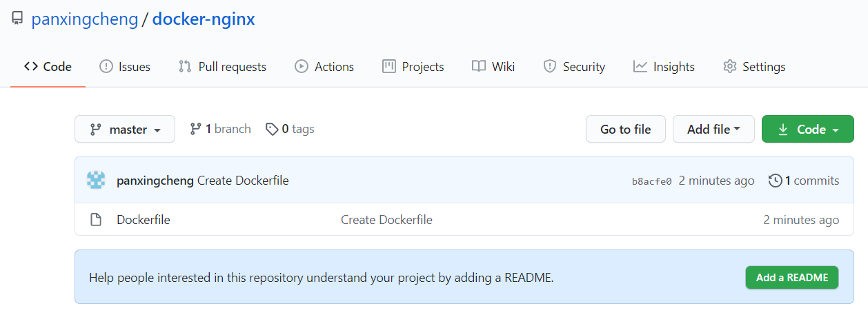The image size is (868, 326).
Task: Open the master branch dropdown
Action: (125, 129)
